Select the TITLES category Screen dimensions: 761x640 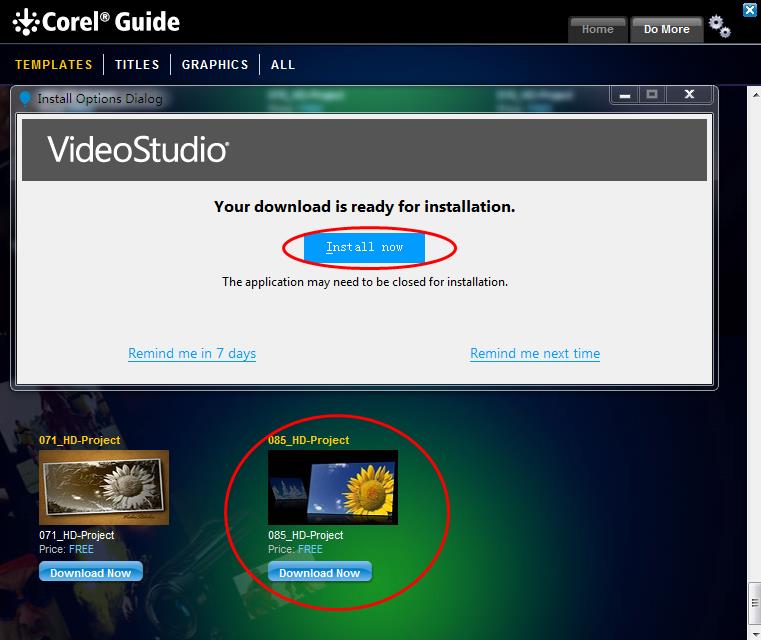(x=137, y=65)
